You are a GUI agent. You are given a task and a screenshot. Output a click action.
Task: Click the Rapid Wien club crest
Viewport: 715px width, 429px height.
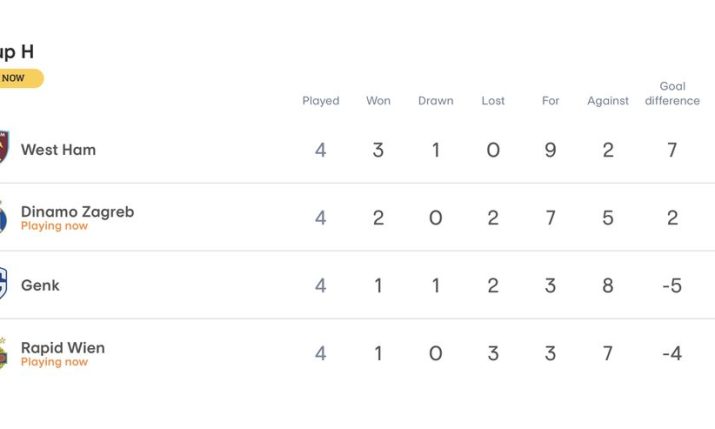pos(3,353)
